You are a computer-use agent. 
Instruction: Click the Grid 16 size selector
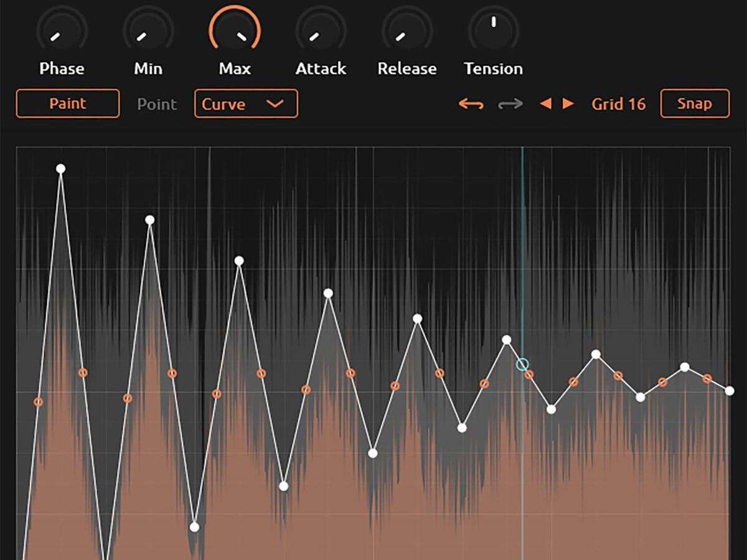618,104
